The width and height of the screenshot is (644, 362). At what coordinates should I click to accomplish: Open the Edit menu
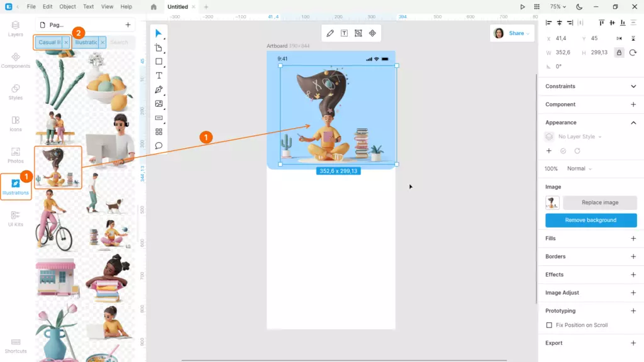click(x=48, y=6)
